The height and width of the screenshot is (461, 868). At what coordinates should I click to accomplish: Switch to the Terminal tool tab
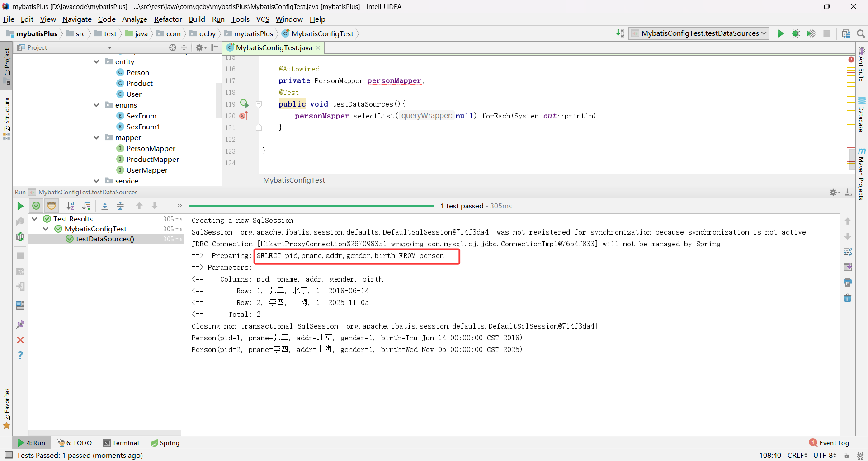121,443
